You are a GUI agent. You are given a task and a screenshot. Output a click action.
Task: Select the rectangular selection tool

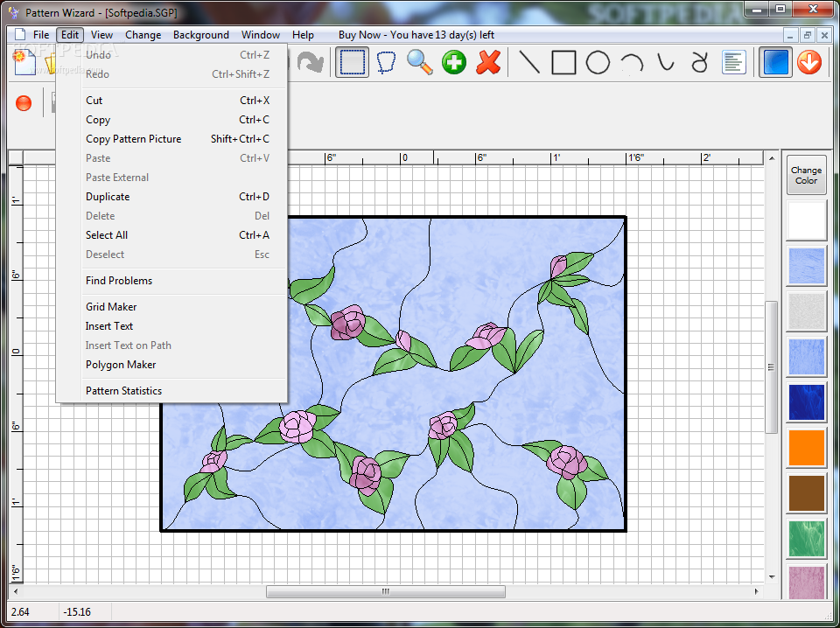352,63
